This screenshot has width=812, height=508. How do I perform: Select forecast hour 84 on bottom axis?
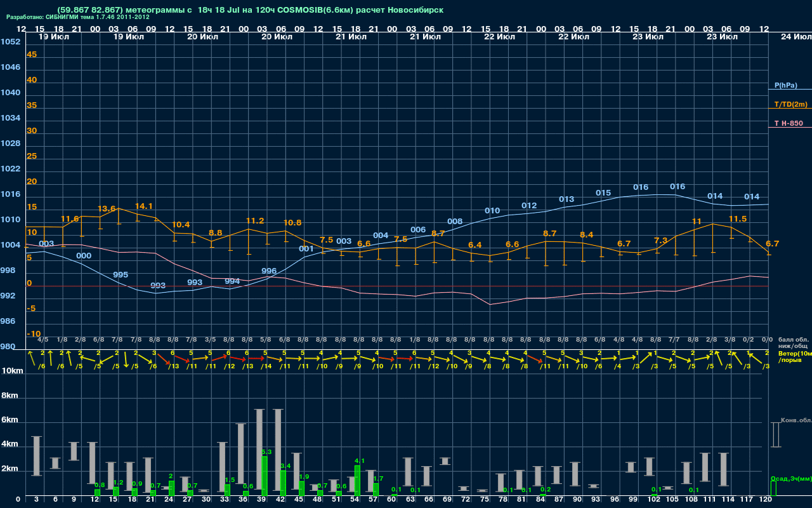540,500
